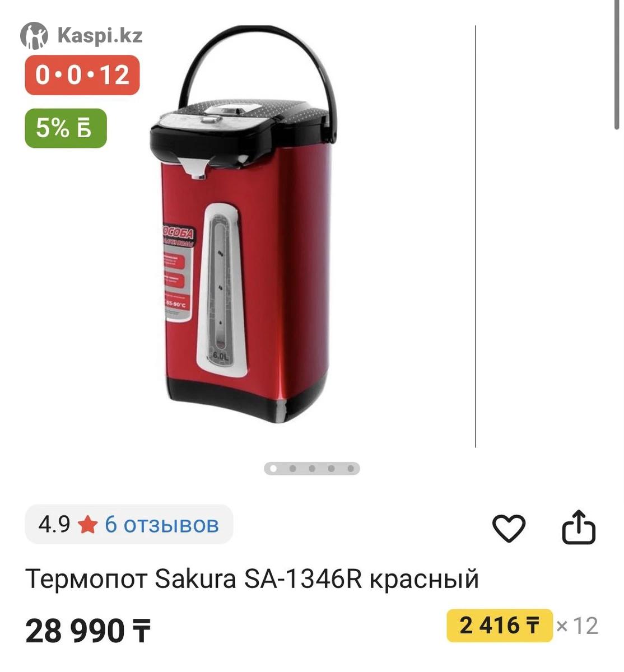Click the Kaspi.kz text logo
The width and height of the screenshot is (624, 672).
point(100,36)
